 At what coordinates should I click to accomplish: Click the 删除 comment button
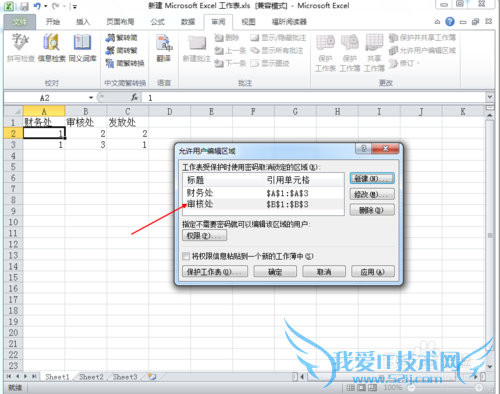coord(227,38)
